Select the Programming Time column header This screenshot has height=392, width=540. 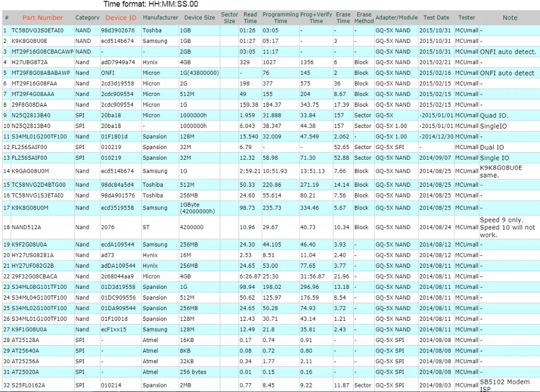[x=280, y=18]
